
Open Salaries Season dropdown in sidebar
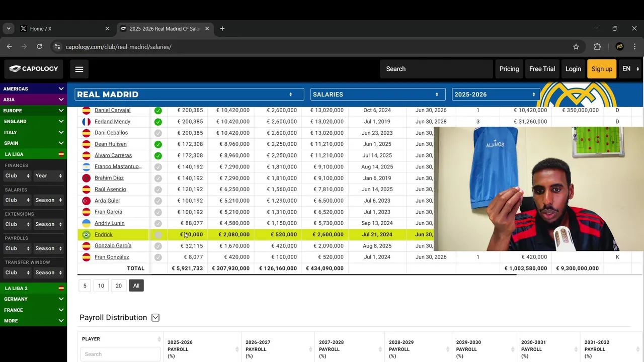pos(49,200)
